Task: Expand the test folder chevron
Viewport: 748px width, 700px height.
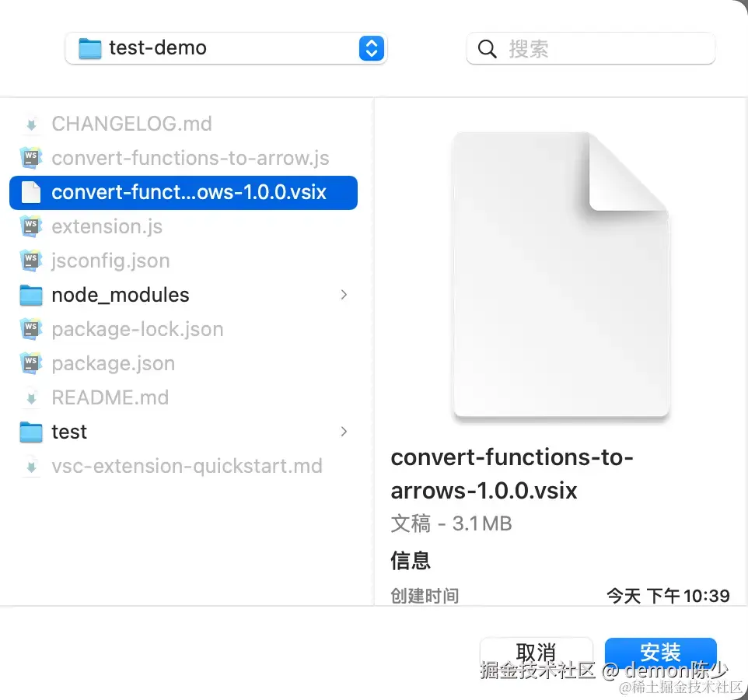Action: (x=344, y=432)
